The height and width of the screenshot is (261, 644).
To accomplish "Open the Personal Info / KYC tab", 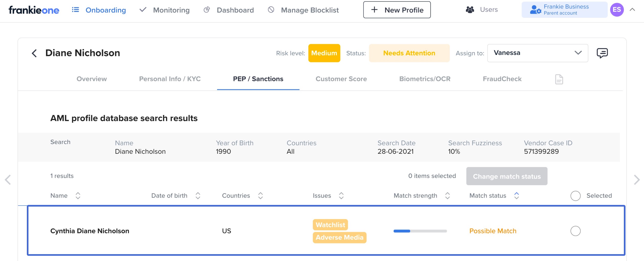I will point(170,79).
